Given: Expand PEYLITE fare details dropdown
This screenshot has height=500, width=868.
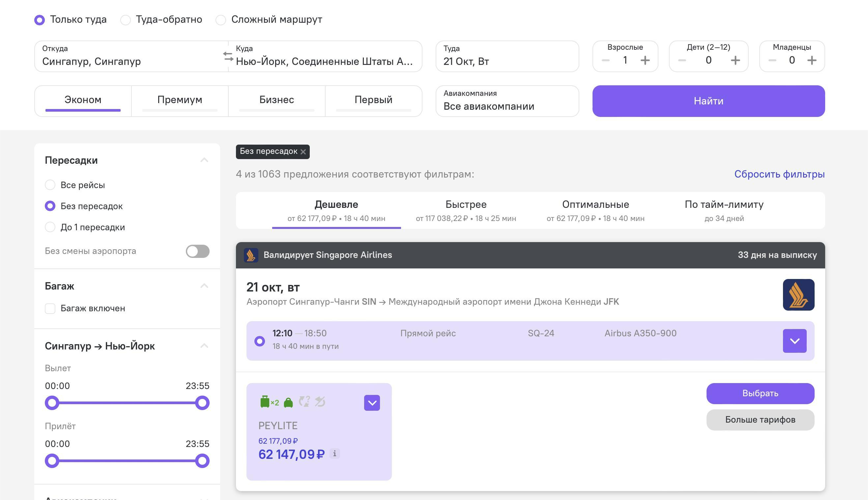Looking at the screenshot, I should point(372,403).
